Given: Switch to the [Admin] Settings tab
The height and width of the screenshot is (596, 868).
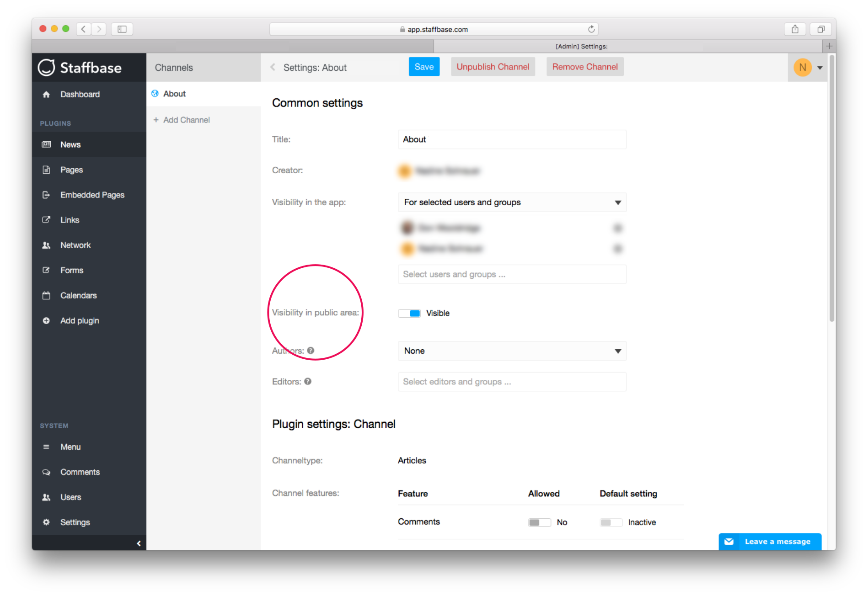Looking at the screenshot, I should [627, 46].
